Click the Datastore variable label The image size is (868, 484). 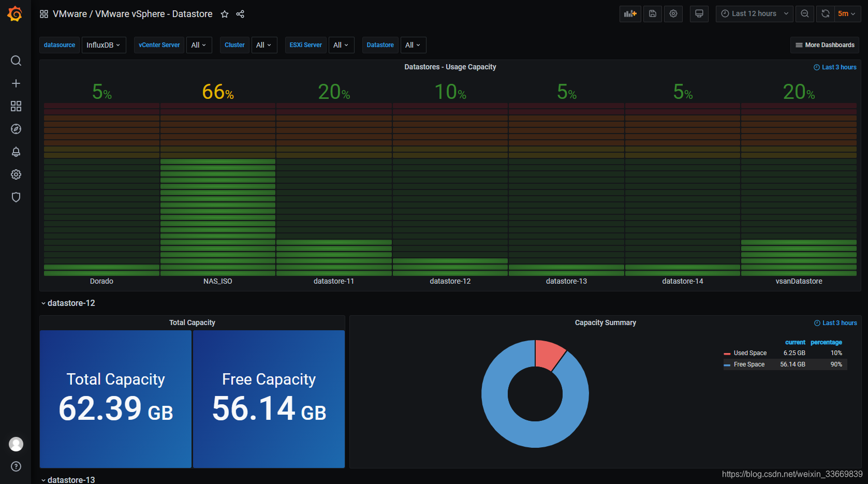380,45
